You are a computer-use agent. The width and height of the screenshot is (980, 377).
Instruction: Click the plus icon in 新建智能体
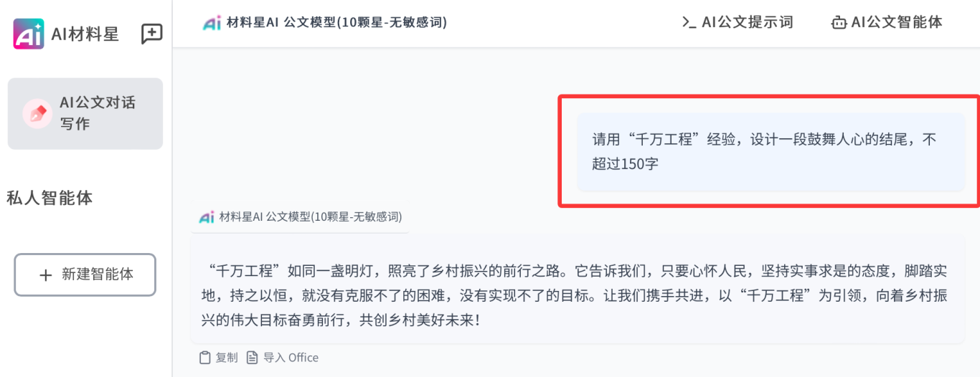[x=46, y=275]
